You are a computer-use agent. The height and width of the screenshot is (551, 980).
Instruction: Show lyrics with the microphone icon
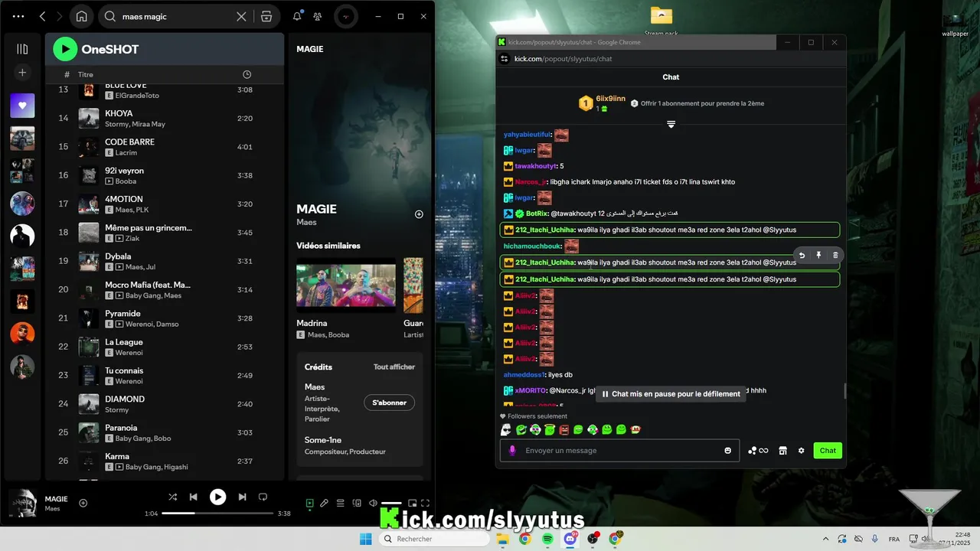pos(325,503)
